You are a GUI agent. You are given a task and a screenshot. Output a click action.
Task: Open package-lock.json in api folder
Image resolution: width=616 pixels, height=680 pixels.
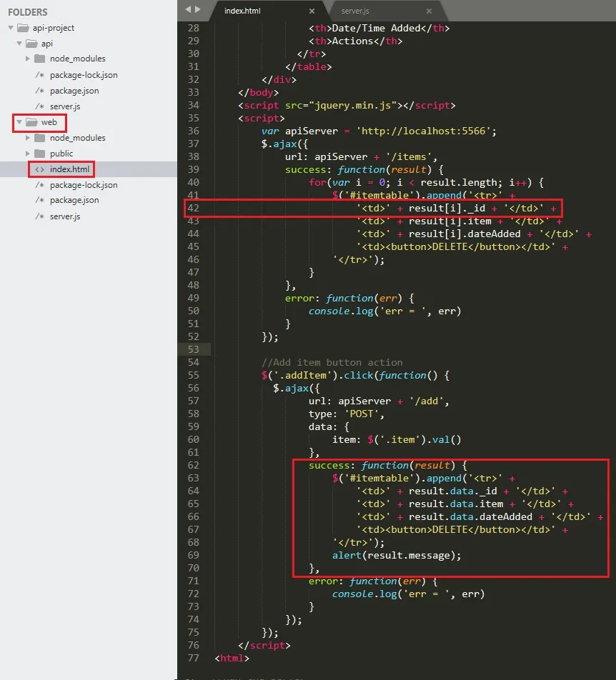84,75
